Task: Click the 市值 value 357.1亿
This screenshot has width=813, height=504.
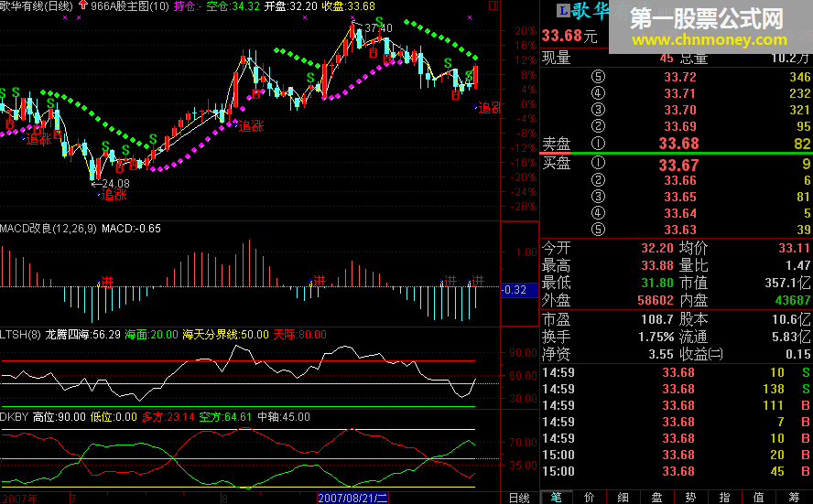Action: tap(787, 283)
